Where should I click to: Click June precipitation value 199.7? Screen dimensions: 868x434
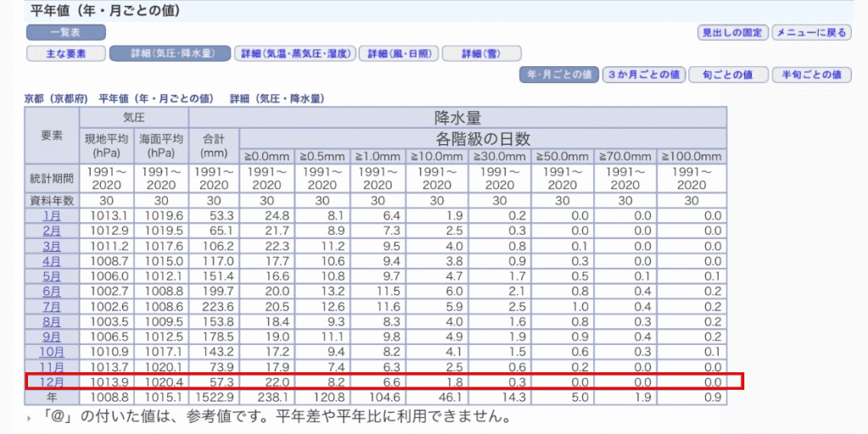tap(219, 292)
